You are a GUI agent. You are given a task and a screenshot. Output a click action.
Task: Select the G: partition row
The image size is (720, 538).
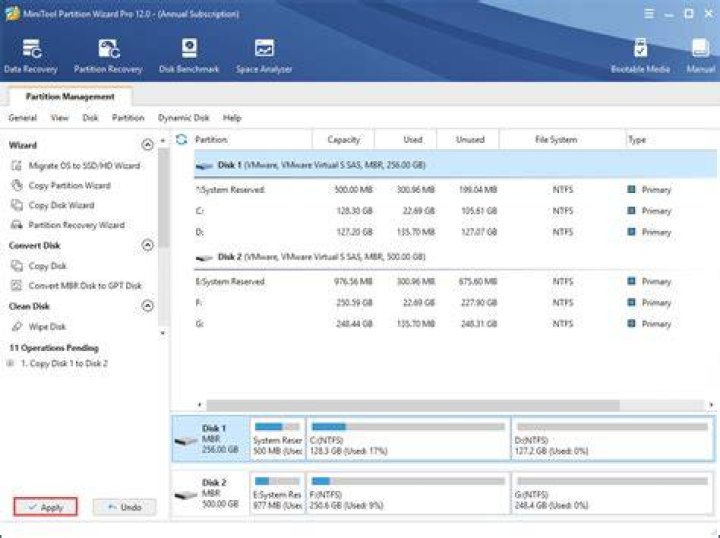455,324
